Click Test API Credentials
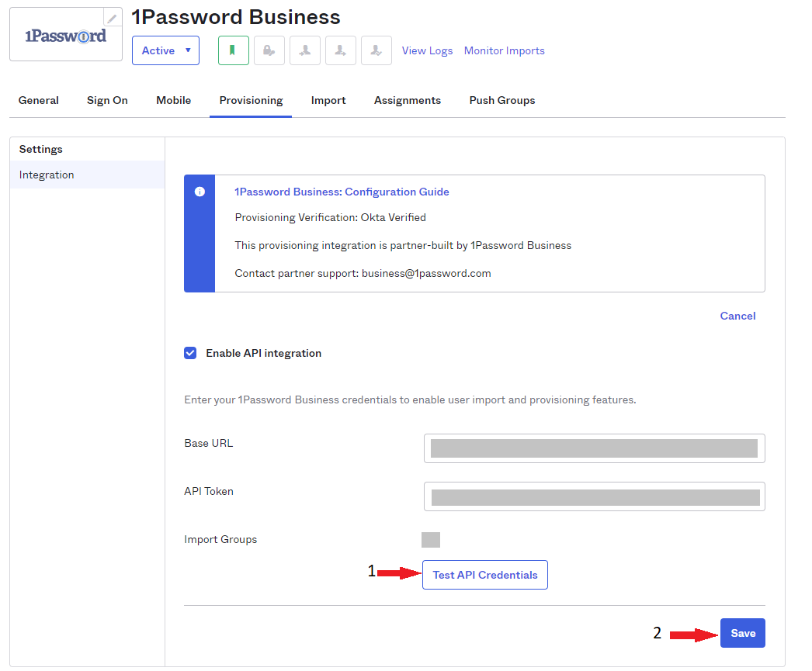812x671 pixels. click(x=484, y=574)
